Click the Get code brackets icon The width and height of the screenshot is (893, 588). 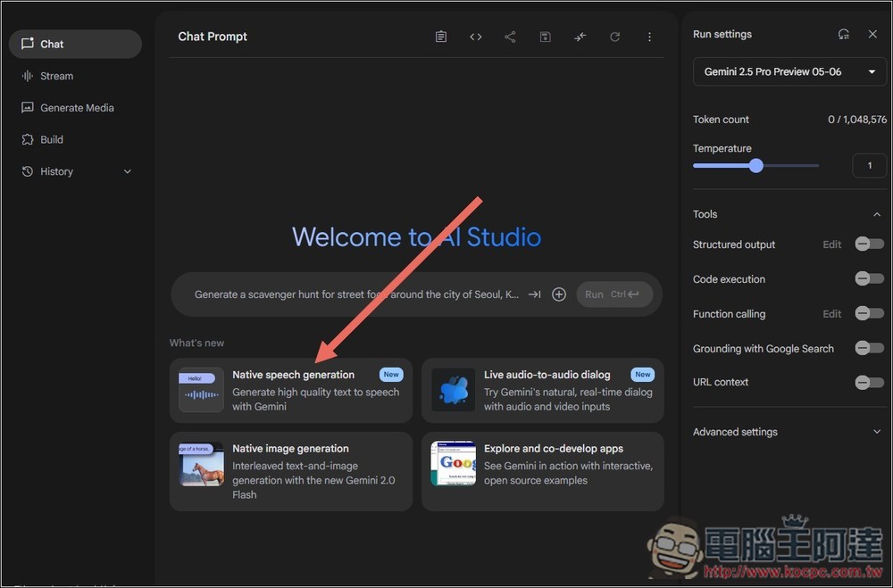pyautogui.click(x=476, y=37)
